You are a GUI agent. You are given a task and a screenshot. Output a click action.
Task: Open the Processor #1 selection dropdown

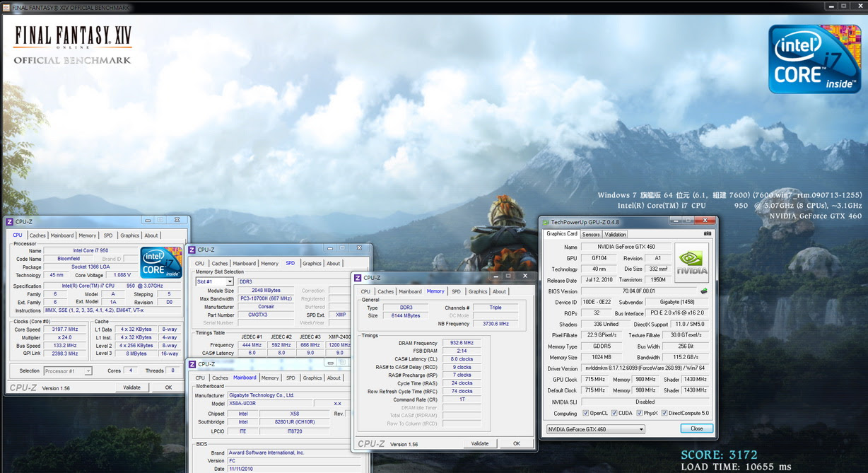[x=88, y=371]
